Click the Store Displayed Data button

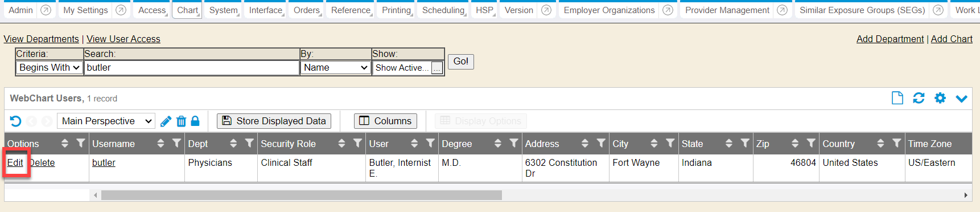click(x=274, y=121)
